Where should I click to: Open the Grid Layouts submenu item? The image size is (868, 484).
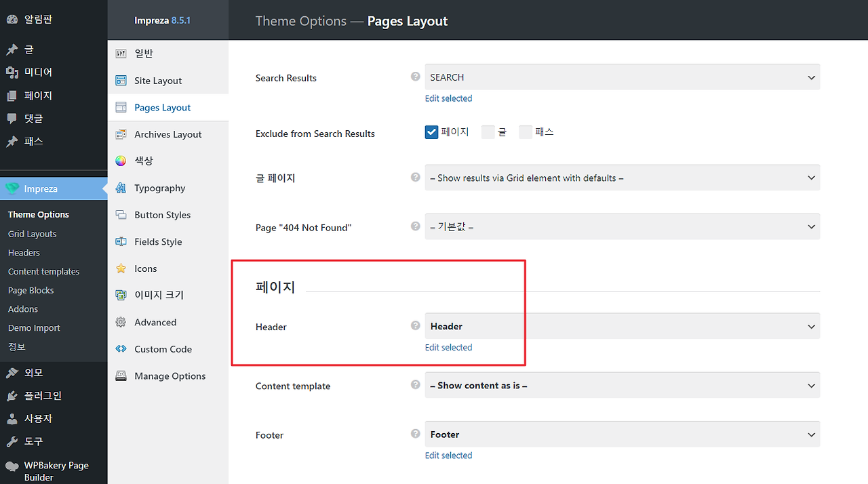pos(33,234)
